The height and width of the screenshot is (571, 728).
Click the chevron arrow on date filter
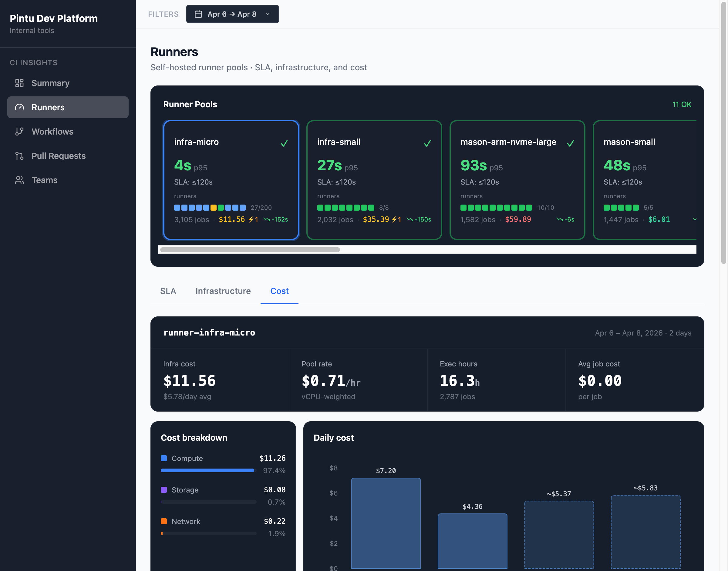[267, 14]
